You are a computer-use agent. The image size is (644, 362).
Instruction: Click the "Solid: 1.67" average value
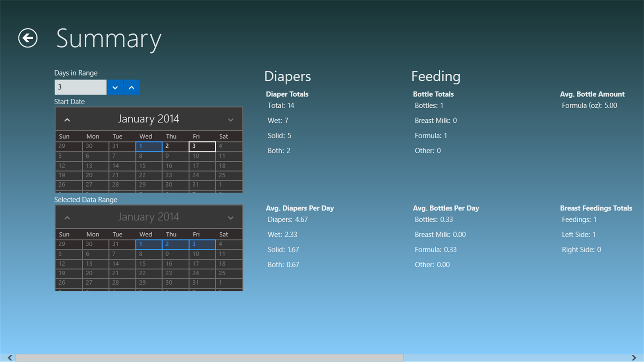pos(283,250)
